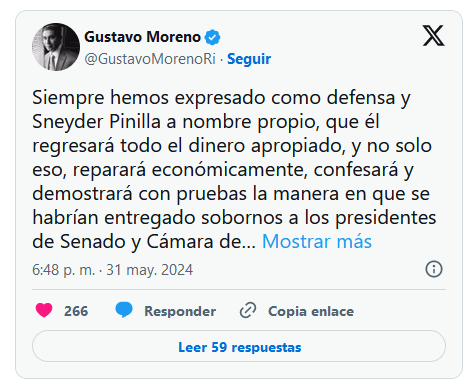Screen dimensions: 472x385
Task: Follow the account via Seguir
Action: point(249,59)
